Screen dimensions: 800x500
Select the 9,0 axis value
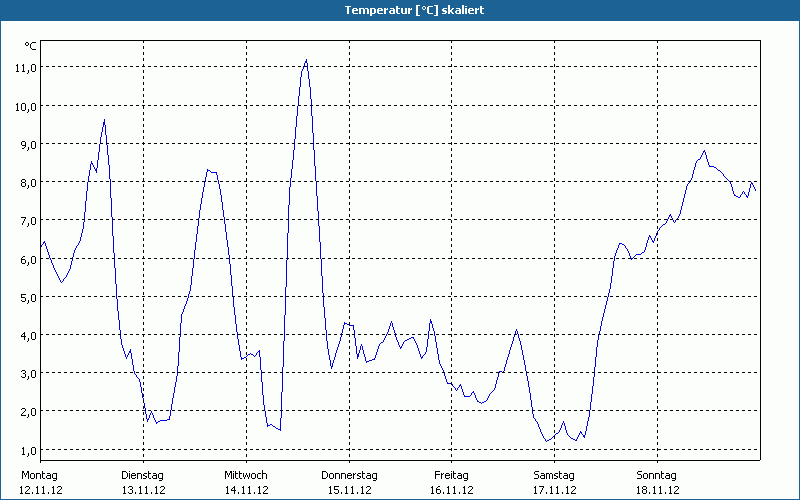(29, 145)
